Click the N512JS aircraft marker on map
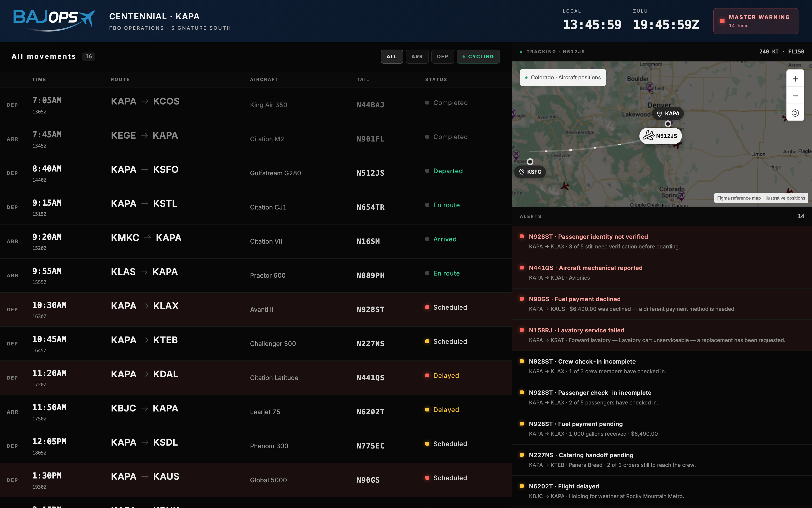The image size is (812, 508). (660, 136)
